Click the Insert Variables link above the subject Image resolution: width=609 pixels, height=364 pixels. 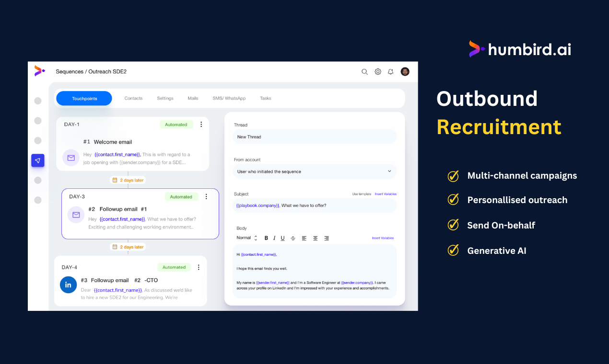pyautogui.click(x=386, y=193)
